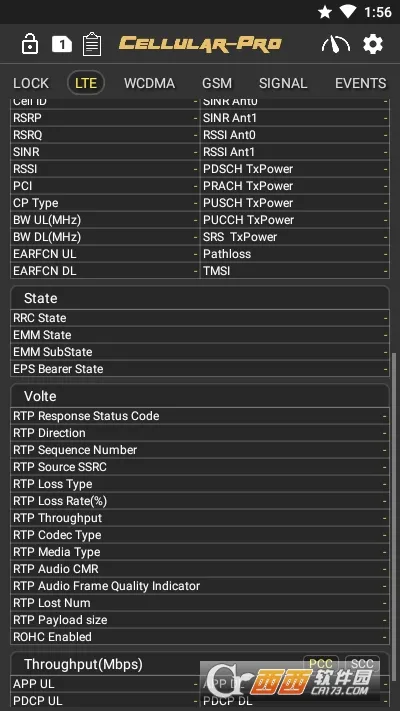The height and width of the screenshot is (711, 400).
Task: Select the SRS TxPower row
Action: pos(295,237)
